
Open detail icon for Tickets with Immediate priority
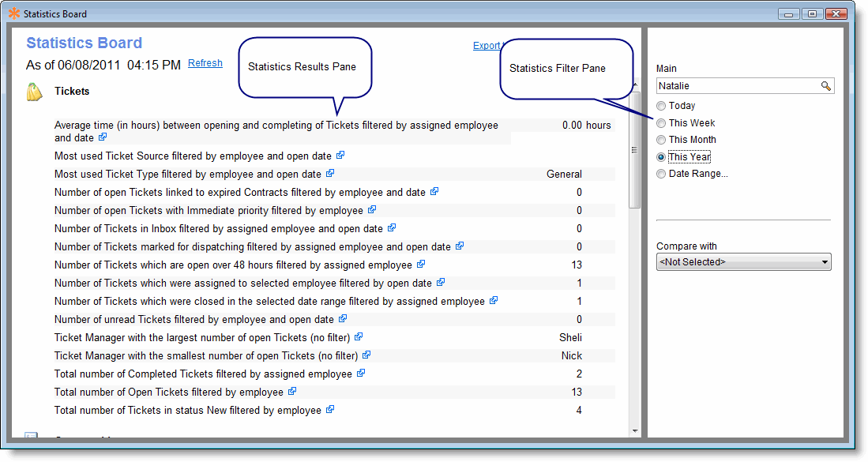click(372, 210)
